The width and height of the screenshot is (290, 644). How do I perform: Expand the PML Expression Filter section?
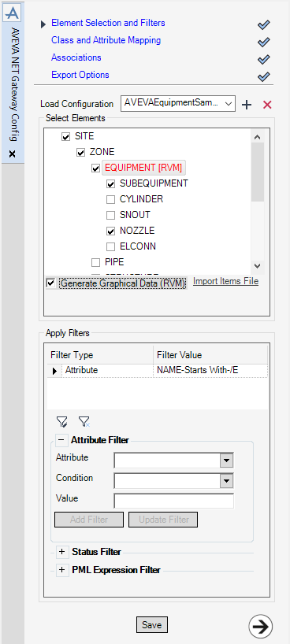coord(62,570)
